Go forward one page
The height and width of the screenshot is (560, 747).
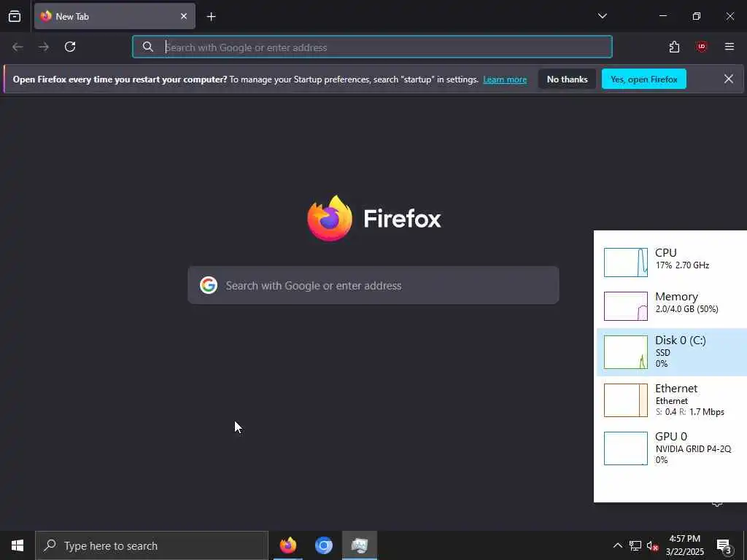[44, 47]
